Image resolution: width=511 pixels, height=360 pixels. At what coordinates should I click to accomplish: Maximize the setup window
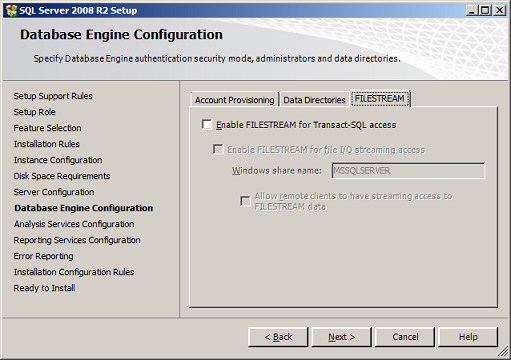[485, 11]
